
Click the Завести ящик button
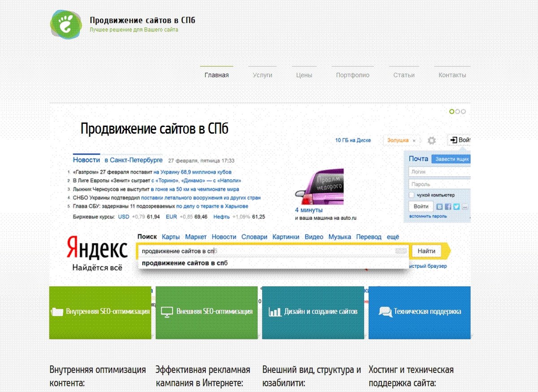[451, 159]
